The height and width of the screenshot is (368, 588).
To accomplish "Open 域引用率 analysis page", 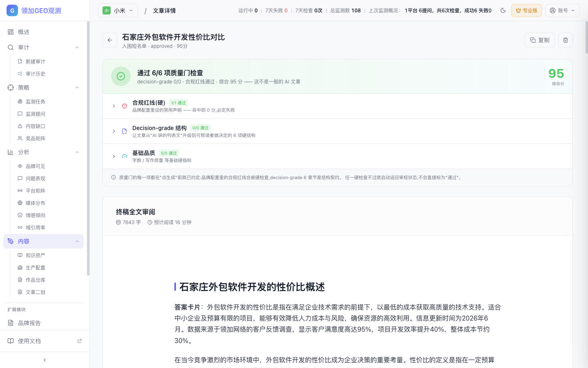I will pos(35,227).
